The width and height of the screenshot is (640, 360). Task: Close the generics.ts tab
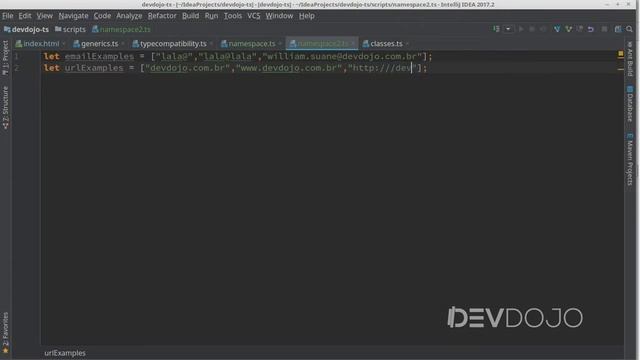click(x=122, y=44)
